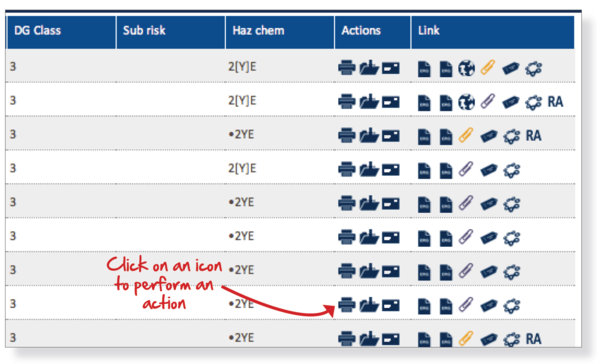The height and width of the screenshot is (364, 597).
Task: Click the print icon in the eighth row
Action: tap(346, 305)
